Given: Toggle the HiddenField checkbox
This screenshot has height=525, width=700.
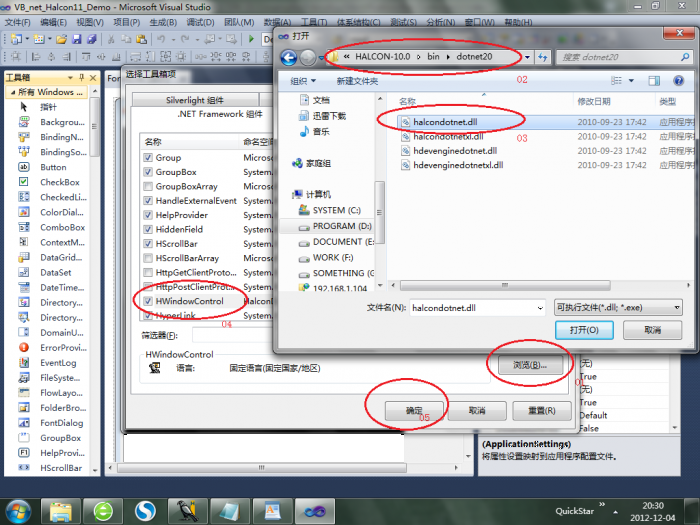Looking at the screenshot, I should (148, 229).
